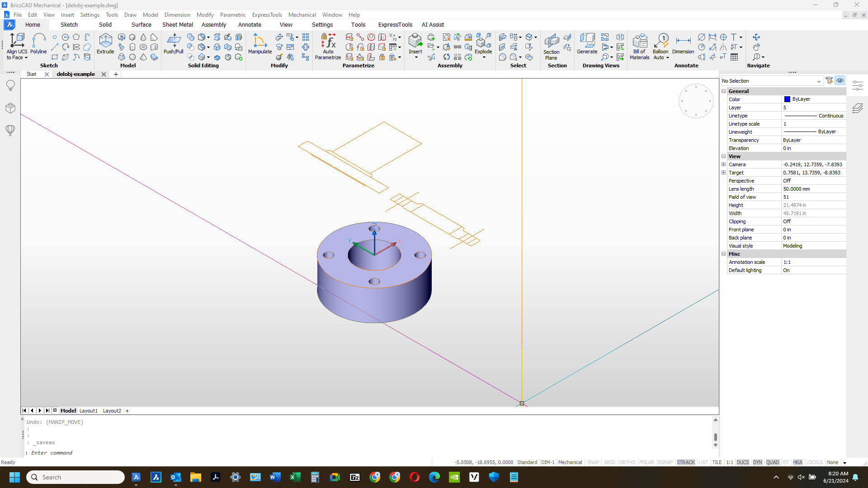Toggle the SNAP status bar button

[593, 462]
